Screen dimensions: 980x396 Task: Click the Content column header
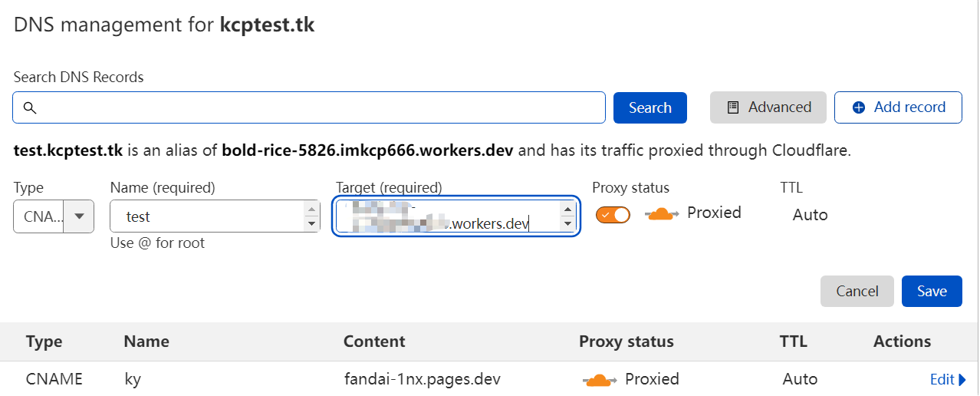[374, 342]
